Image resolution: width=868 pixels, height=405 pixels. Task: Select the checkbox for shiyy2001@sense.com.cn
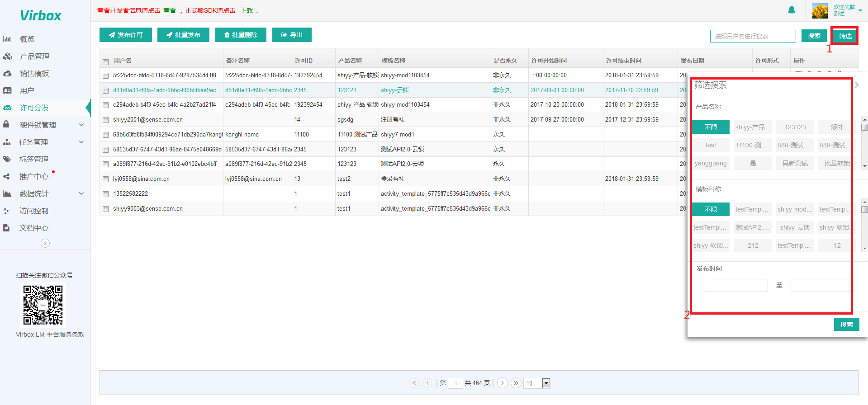click(x=105, y=120)
